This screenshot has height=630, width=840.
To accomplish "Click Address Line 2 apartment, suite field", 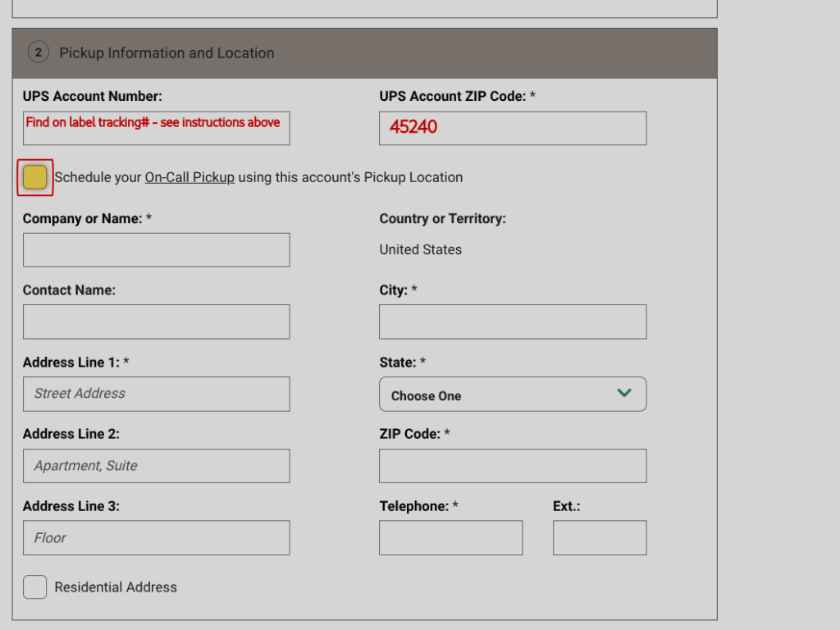I will coord(156,466).
